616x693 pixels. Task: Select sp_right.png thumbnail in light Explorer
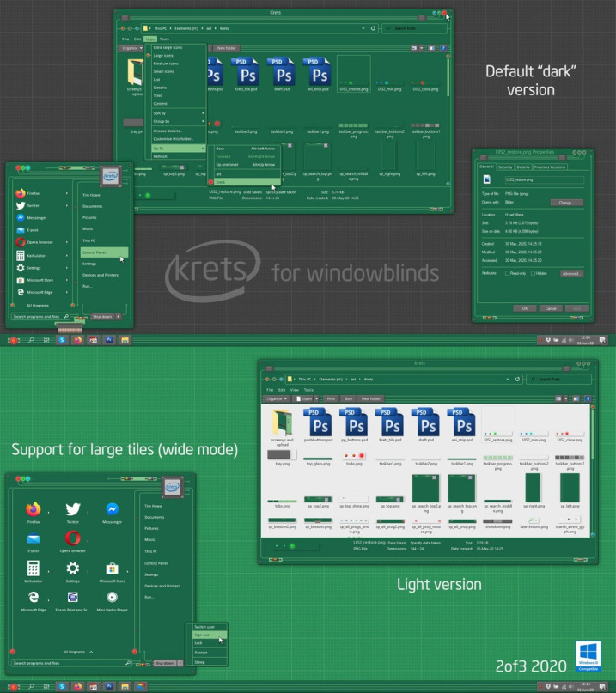pyautogui.click(x=533, y=490)
